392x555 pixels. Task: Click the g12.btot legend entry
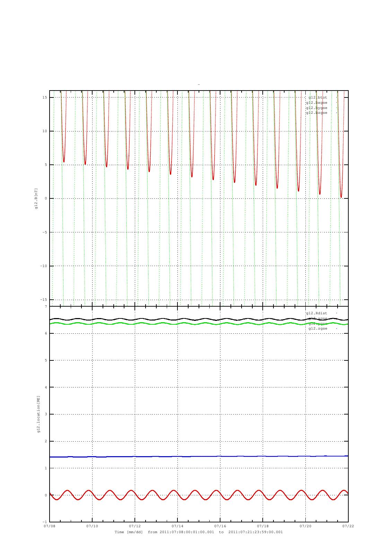tap(317, 97)
